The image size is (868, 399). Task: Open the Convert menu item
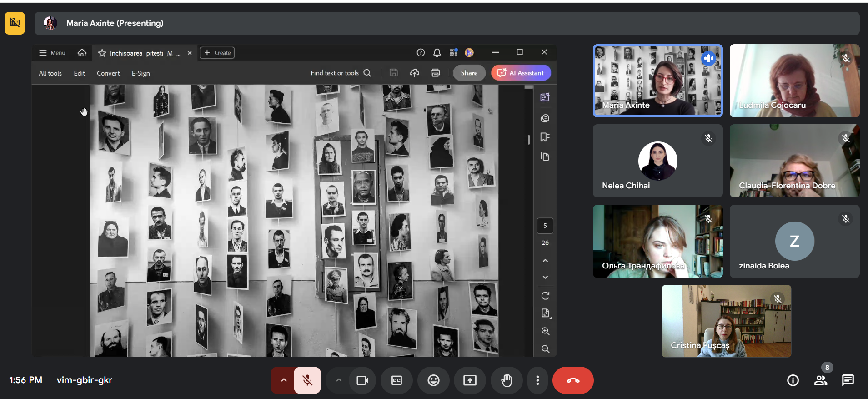pos(108,73)
